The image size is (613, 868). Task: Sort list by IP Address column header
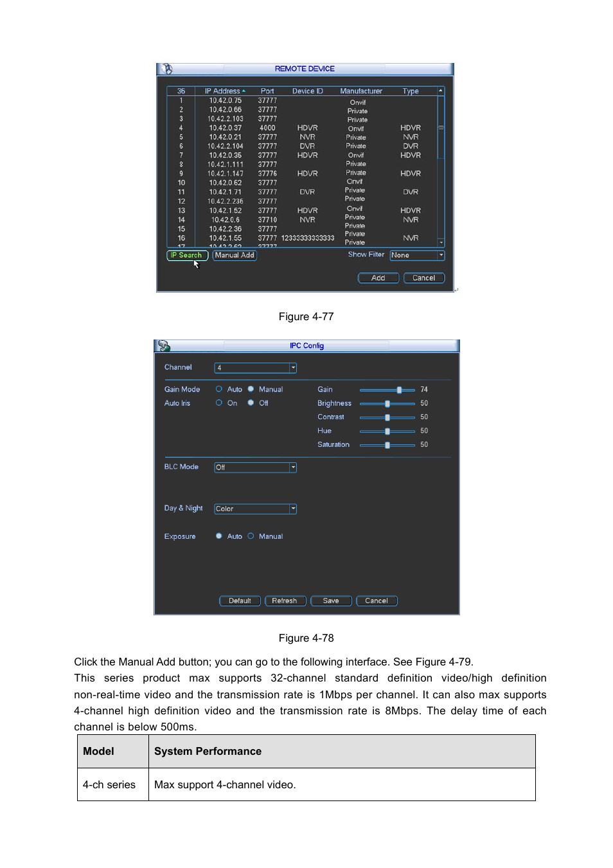click(x=225, y=91)
